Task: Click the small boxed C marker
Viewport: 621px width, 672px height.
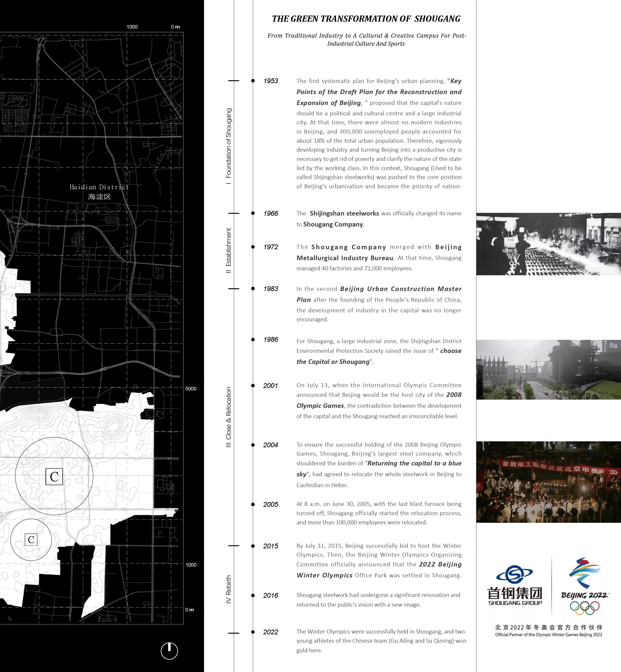Action: (x=31, y=540)
